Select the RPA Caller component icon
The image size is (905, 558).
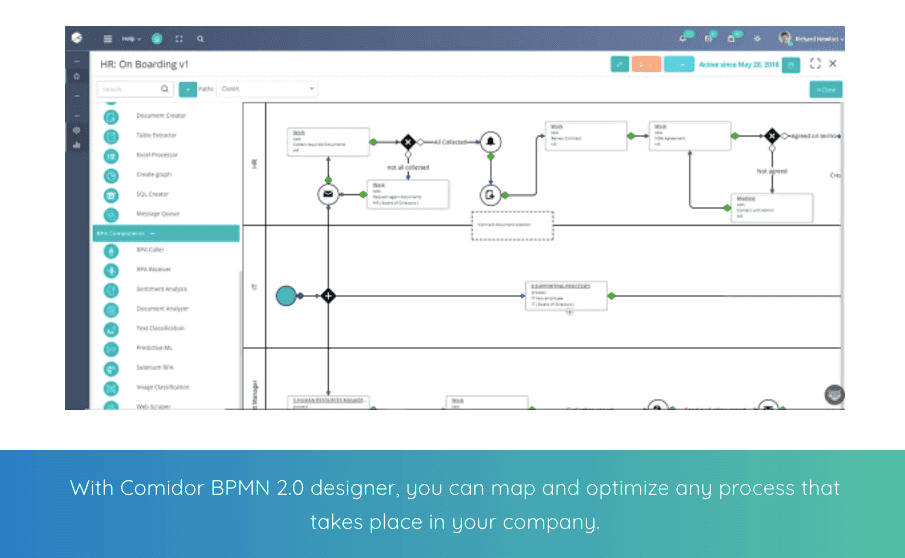click(111, 250)
